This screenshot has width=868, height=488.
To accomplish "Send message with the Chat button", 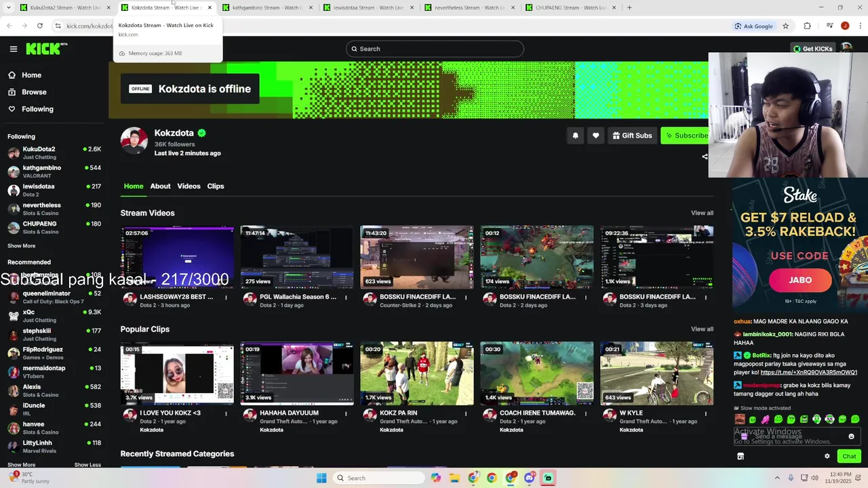I will coord(849,456).
